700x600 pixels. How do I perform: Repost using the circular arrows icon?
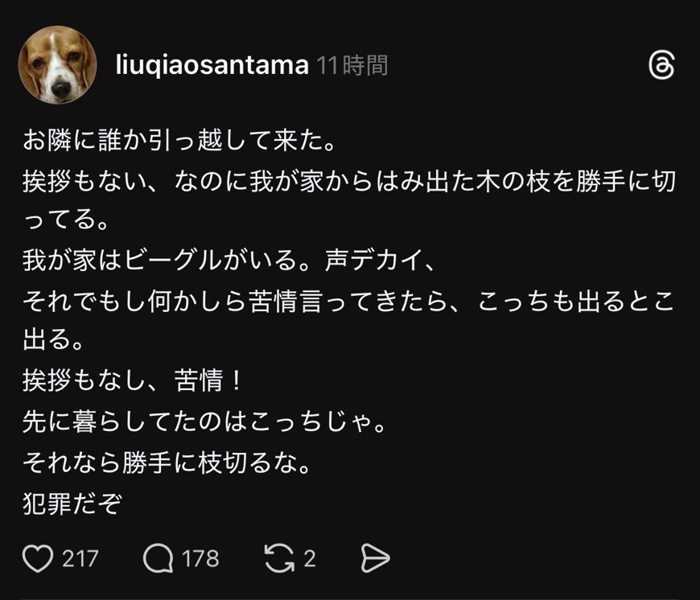(x=278, y=557)
